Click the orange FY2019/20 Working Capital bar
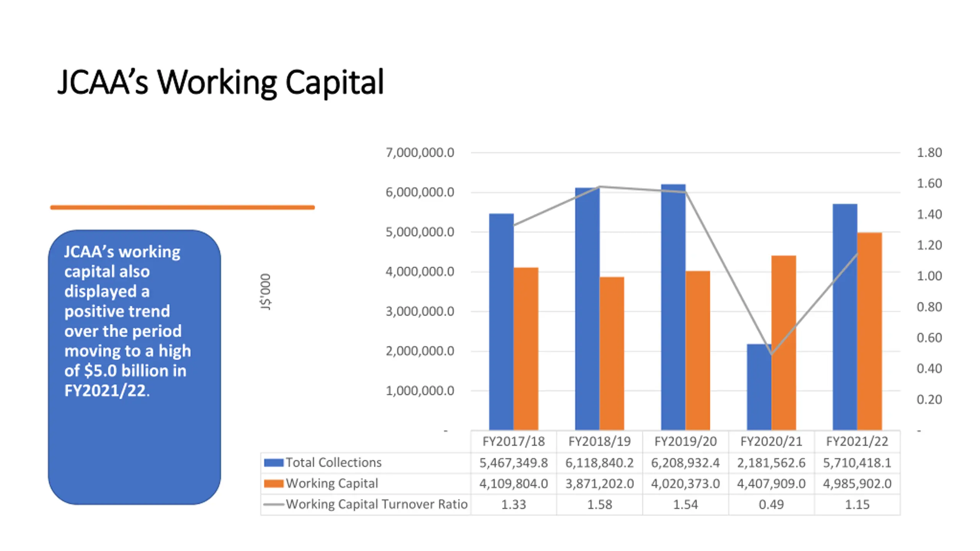 click(x=698, y=350)
